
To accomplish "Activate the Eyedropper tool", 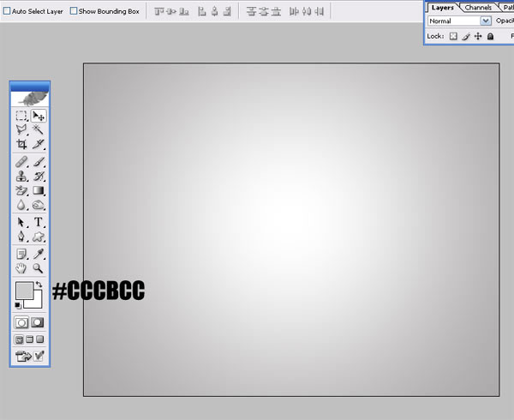I will tap(39, 254).
